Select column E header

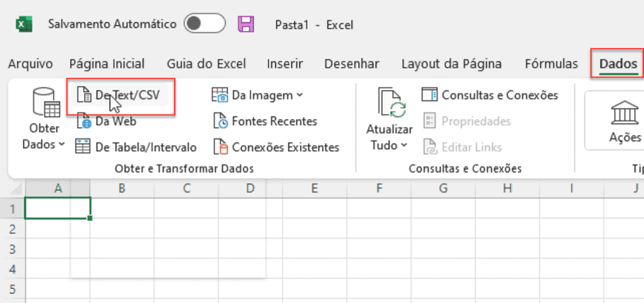click(x=315, y=189)
